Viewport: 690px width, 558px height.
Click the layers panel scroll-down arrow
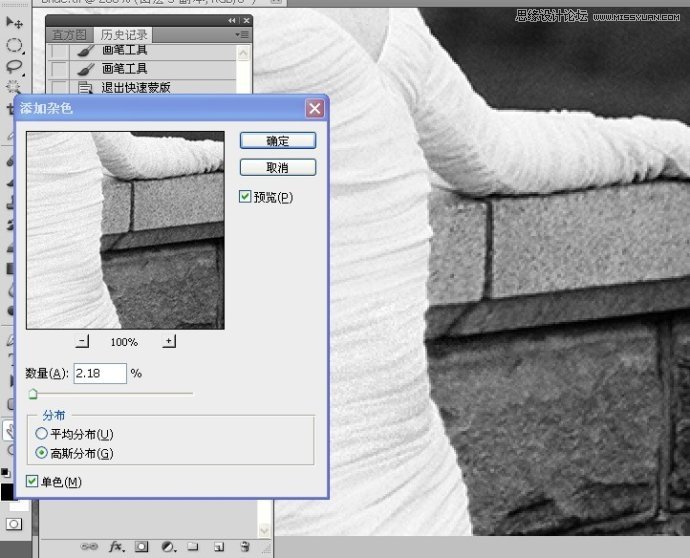coord(264,530)
